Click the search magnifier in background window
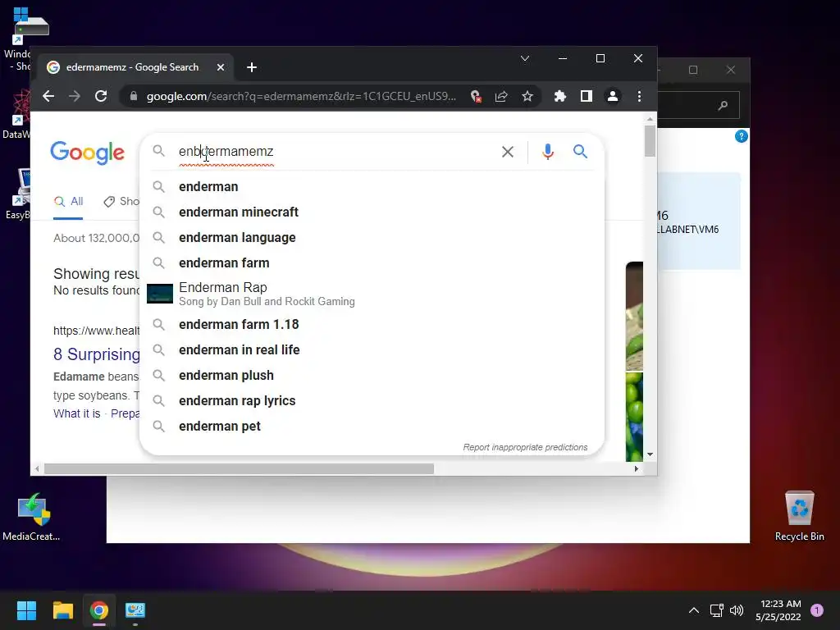 point(723,105)
